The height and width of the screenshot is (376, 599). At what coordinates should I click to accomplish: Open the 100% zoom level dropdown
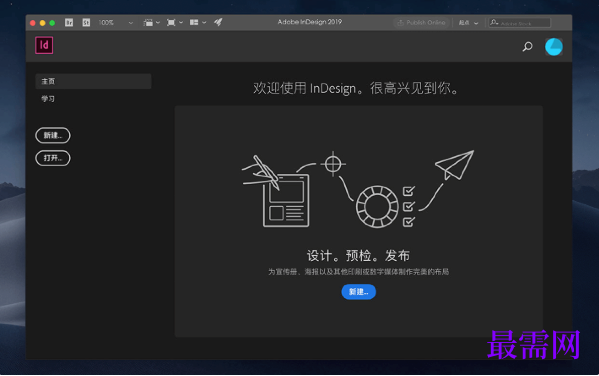tap(115, 23)
